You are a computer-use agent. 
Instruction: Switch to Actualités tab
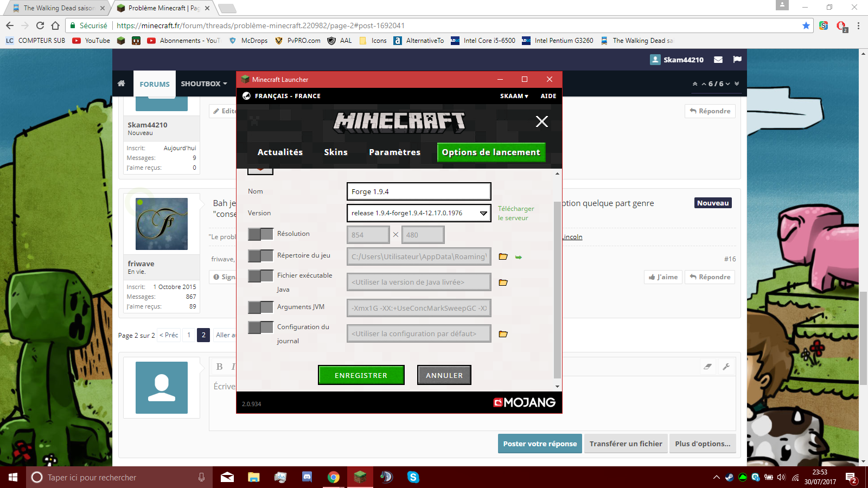tap(280, 152)
